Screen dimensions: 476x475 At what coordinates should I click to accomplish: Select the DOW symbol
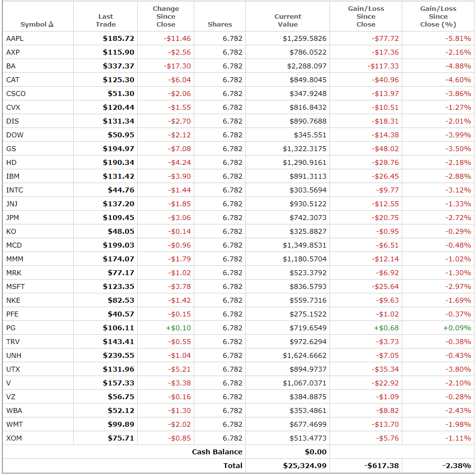(15, 135)
